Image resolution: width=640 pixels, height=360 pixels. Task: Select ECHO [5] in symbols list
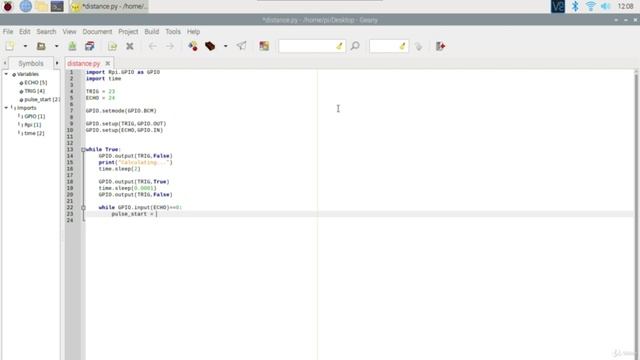[36, 82]
